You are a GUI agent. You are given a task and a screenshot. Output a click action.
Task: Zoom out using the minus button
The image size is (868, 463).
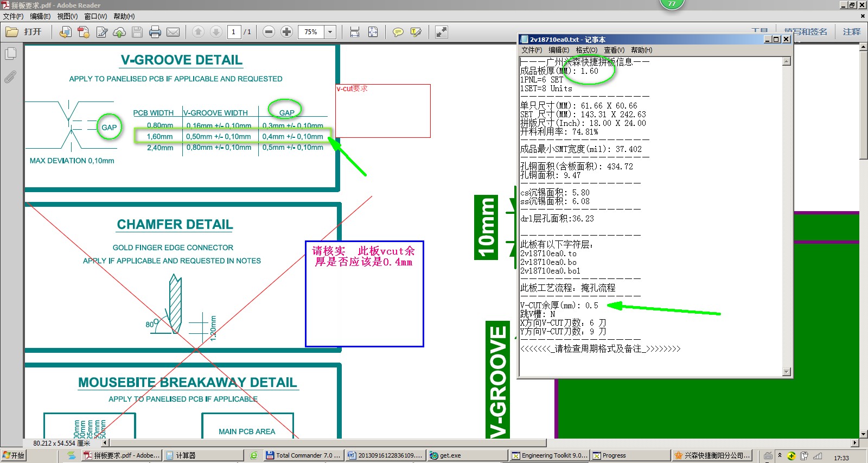pos(269,32)
